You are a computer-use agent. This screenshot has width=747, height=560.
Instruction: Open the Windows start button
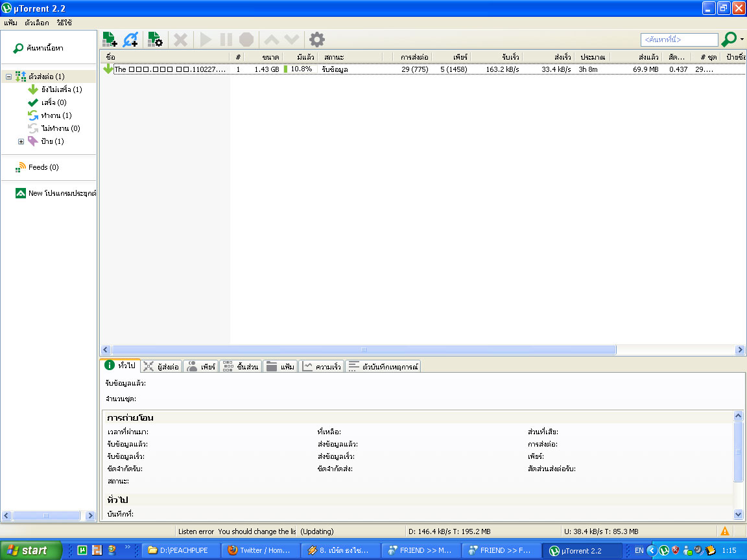(31, 550)
